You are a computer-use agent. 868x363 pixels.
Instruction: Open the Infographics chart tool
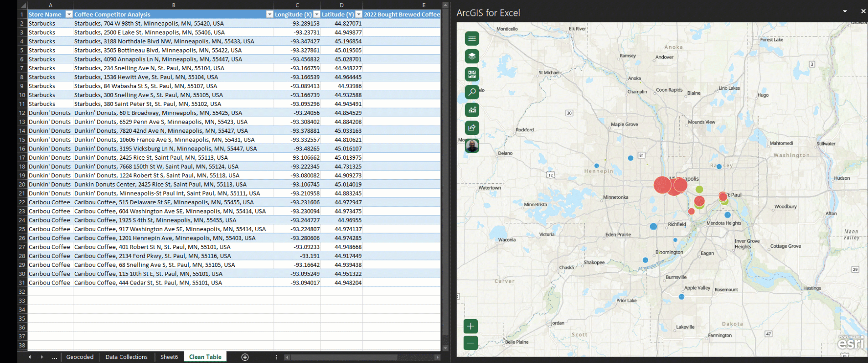[472, 110]
